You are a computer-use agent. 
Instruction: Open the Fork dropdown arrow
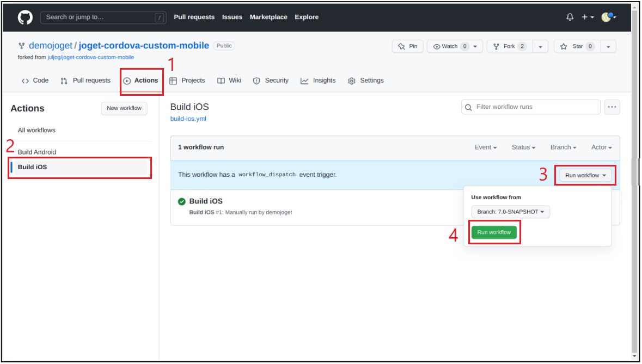pyautogui.click(x=541, y=47)
